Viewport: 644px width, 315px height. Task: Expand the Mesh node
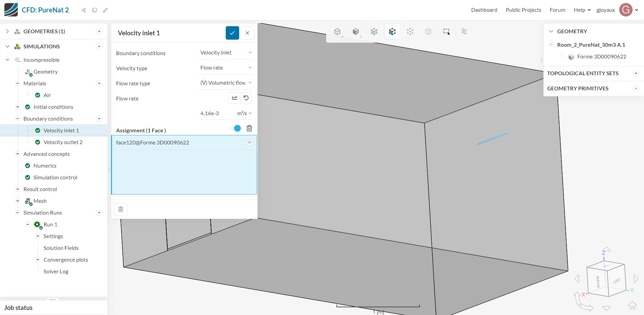17,201
